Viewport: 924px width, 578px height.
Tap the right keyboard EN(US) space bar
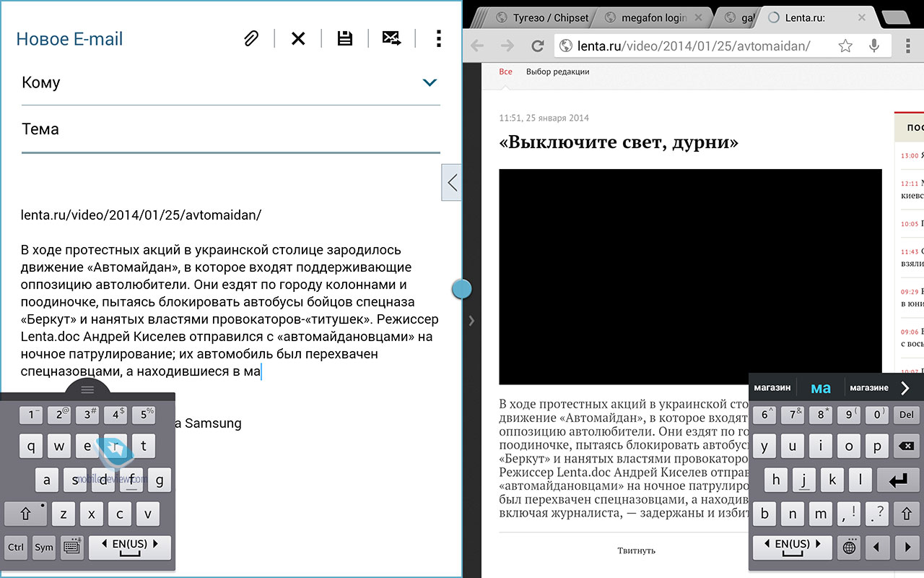(792, 548)
